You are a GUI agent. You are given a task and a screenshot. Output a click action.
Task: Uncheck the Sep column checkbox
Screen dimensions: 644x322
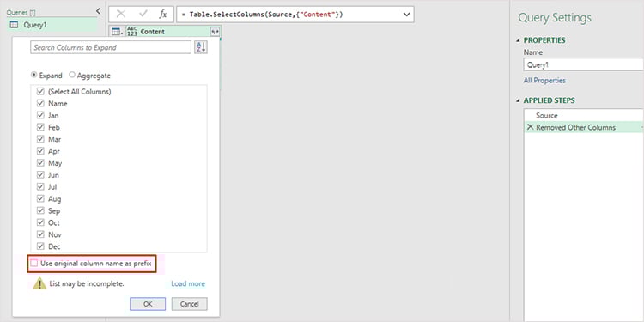click(40, 210)
